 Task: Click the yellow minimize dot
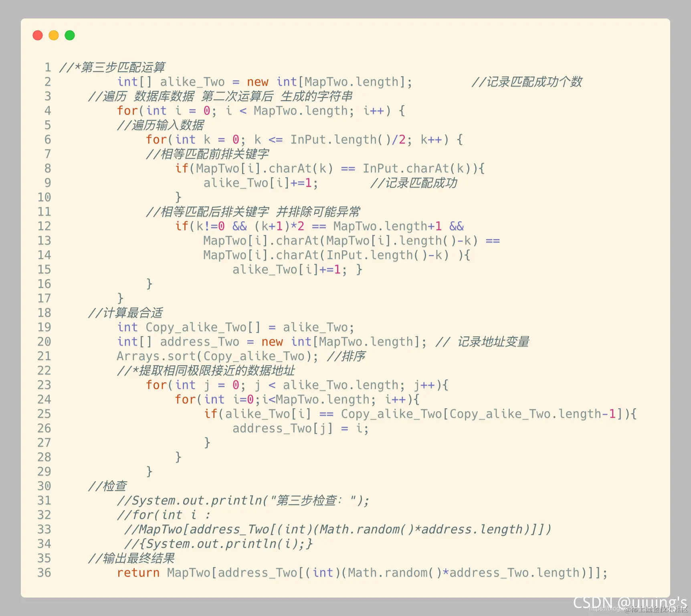click(54, 35)
